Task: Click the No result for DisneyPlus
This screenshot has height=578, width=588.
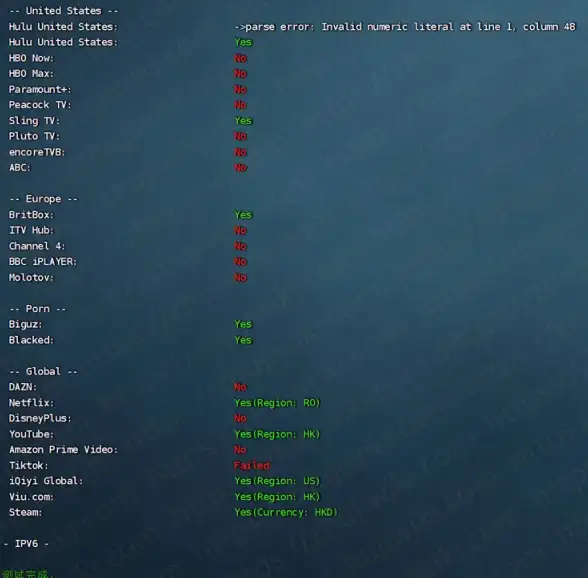Action: [x=241, y=418]
